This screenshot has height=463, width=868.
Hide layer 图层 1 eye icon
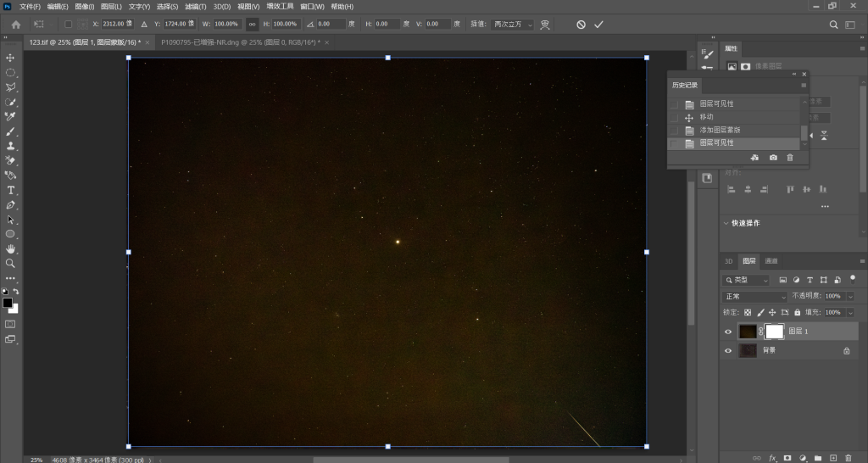click(728, 332)
